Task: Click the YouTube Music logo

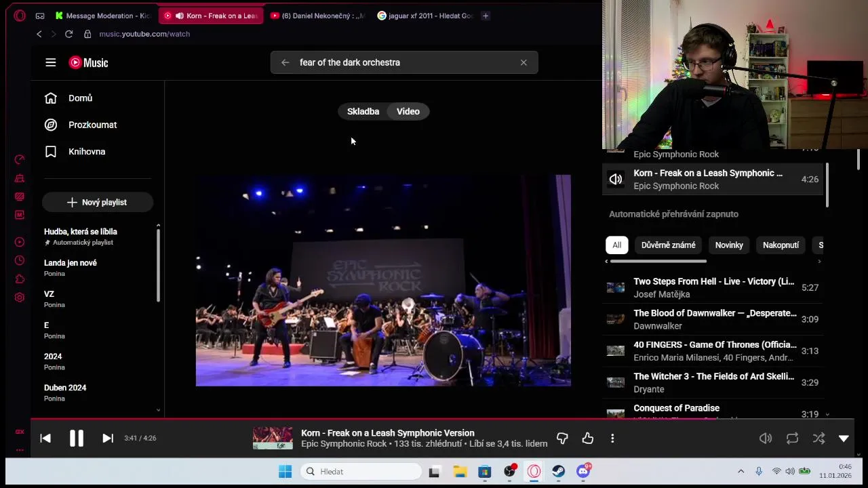Action: coord(88,62)
